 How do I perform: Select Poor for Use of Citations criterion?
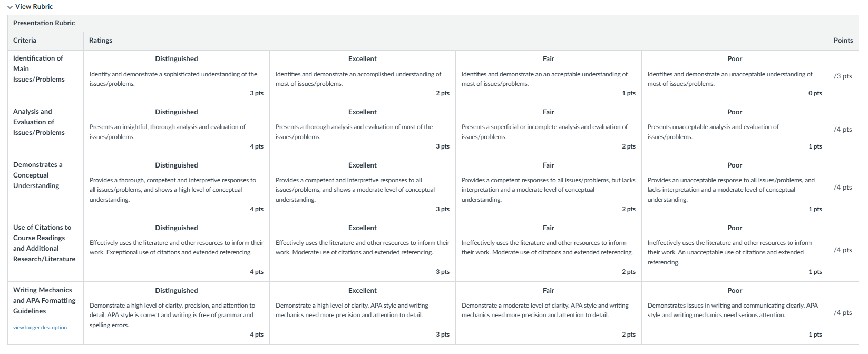point(735,250)
